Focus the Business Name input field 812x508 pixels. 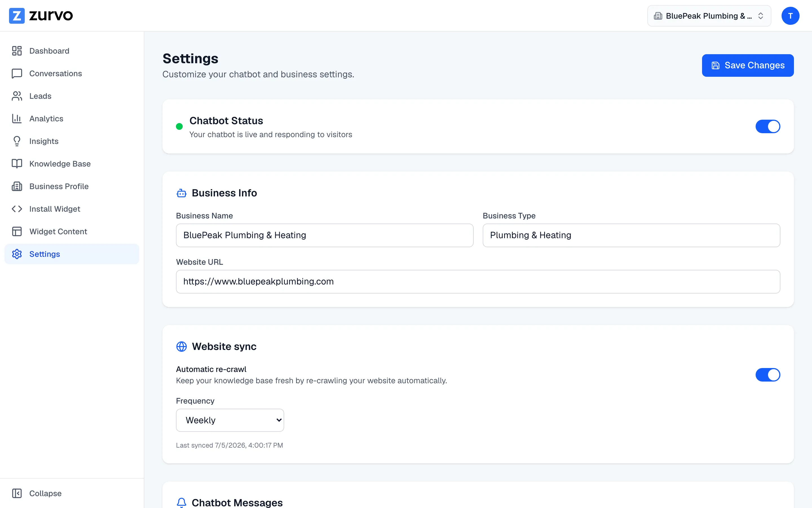325,235
